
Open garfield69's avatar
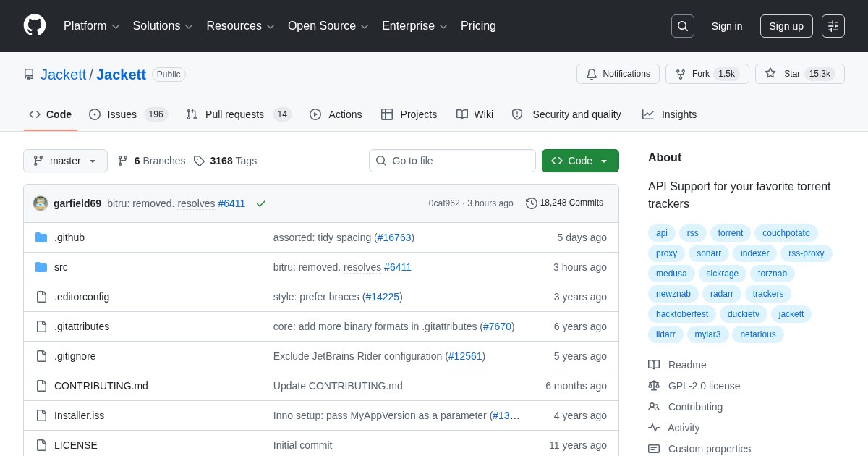click(x=41, y=203)
